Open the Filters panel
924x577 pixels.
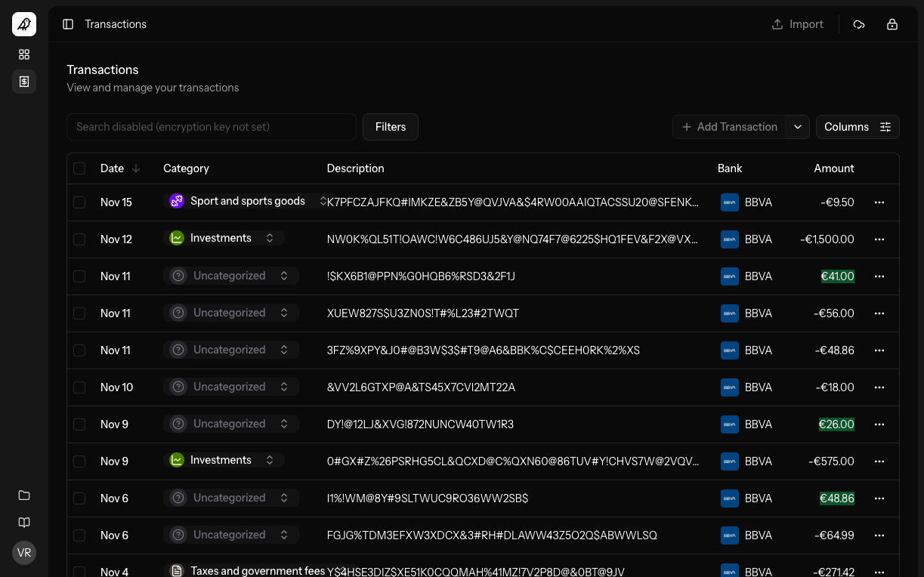pyautogui.click(x=390, y=127)
